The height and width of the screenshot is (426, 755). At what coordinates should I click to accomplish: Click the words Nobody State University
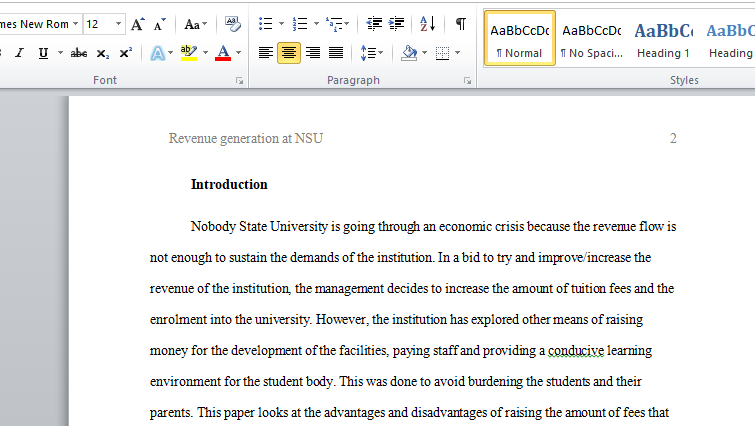coord(259,226)
